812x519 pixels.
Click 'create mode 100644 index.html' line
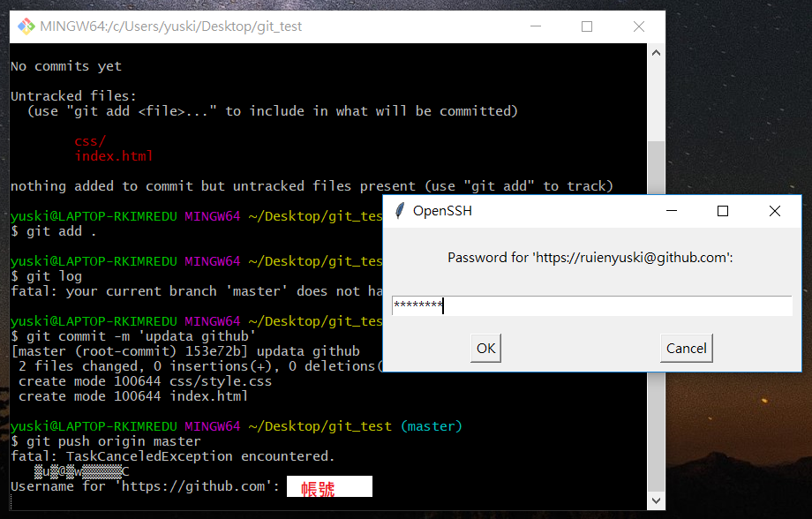133,397
